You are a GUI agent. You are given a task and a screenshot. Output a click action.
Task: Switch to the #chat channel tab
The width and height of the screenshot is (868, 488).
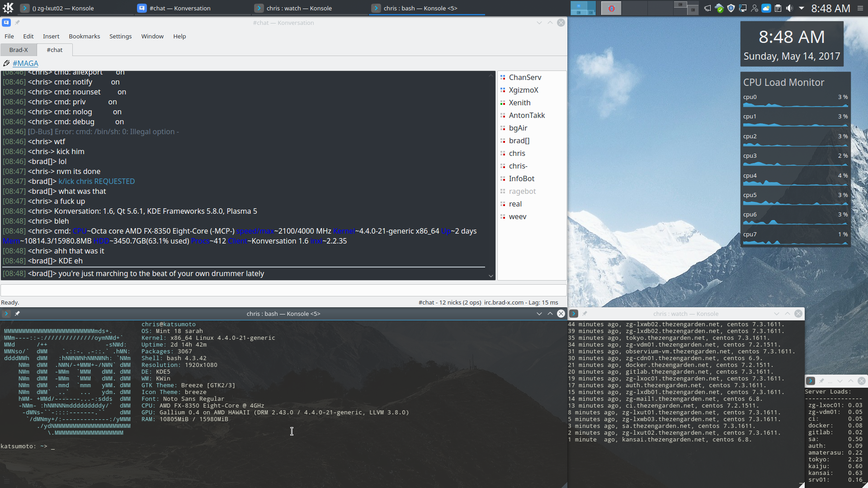tap(55, 50)
